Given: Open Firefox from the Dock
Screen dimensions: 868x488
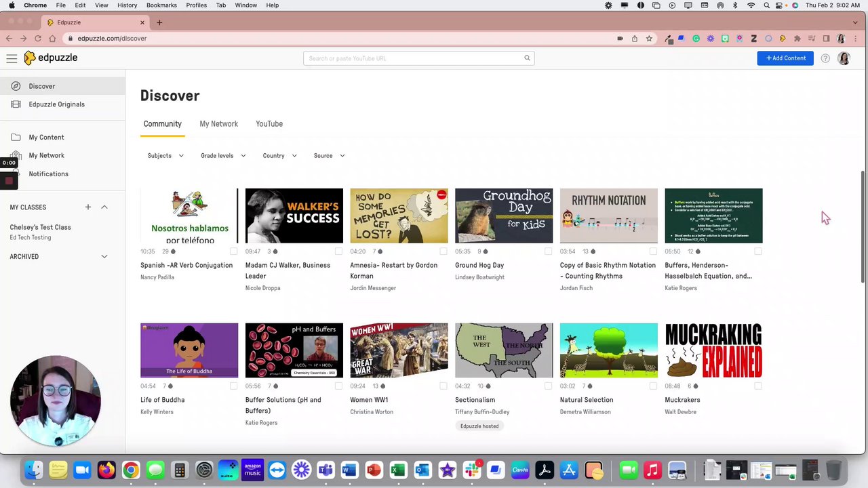Looking at the screenshot, I should pos(106,470).
